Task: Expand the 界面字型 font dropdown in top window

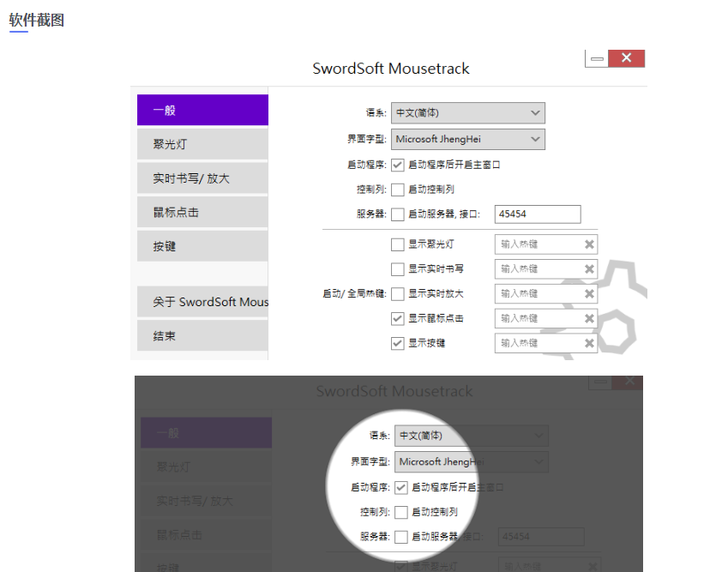Action: [468, 139]
